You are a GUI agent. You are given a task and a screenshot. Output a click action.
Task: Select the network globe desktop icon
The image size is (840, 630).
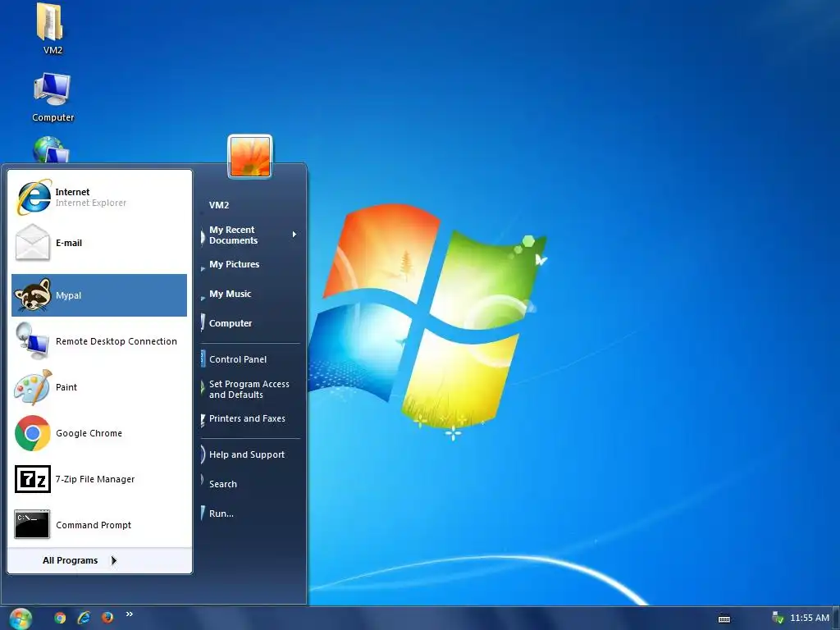point(51,149)
